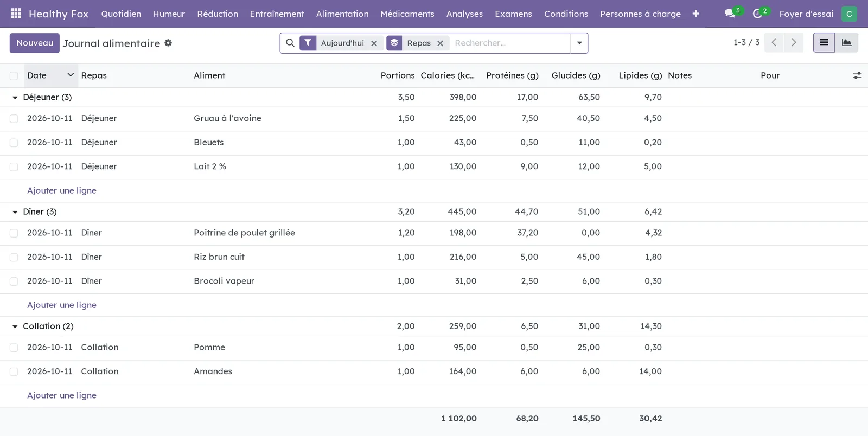Open the search options dropdown arrow

(x=579, y=43)
